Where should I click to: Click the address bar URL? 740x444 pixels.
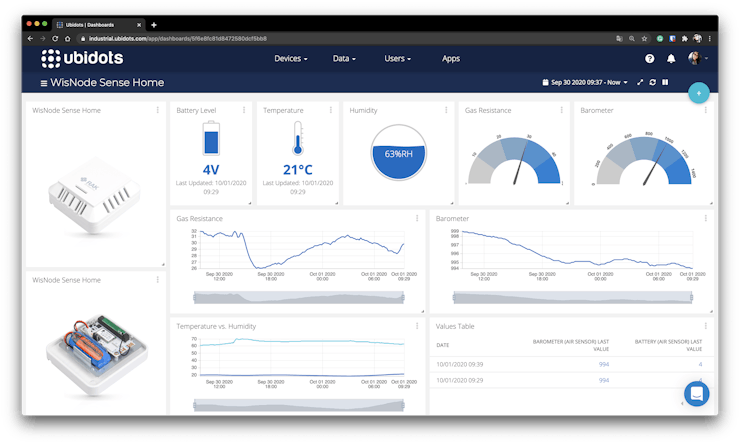(178, 39)
